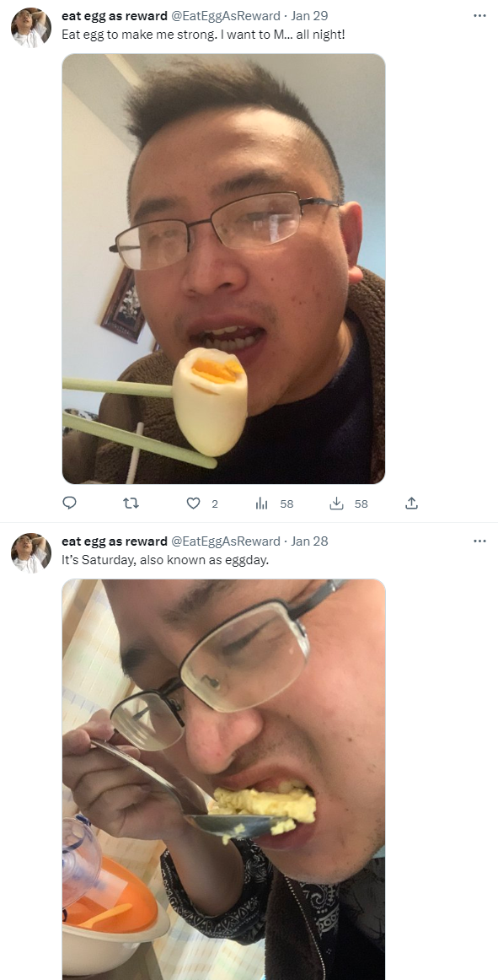The height and width of the screenshot is (980, 498).
Task: Open more options for Jan 29 tweet
Action: (479, 16)
